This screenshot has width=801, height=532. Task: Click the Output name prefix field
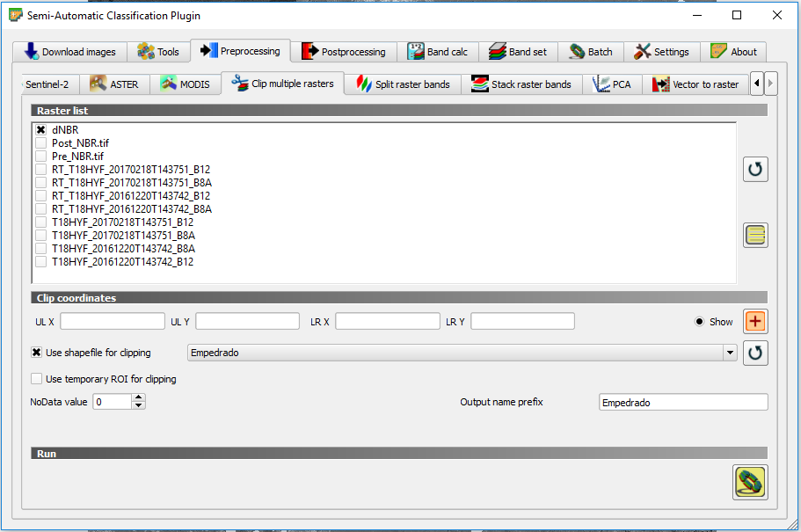pyautogui.click(x=682, y=402)
